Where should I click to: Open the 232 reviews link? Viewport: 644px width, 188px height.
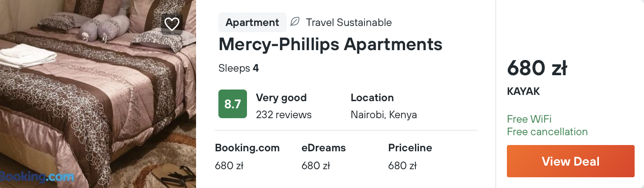click(284, 115)
